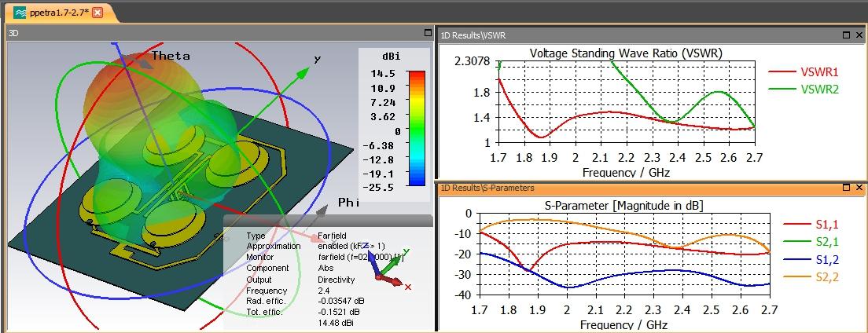Click the 14.5 maximum scale value
Viewport: 868px width, 333px height.
(x=383, y=74)
